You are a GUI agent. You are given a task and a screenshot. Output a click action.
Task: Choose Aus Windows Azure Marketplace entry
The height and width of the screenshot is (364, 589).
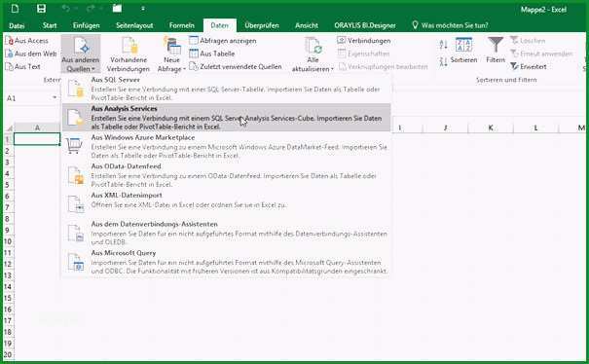tap(226, 147)
